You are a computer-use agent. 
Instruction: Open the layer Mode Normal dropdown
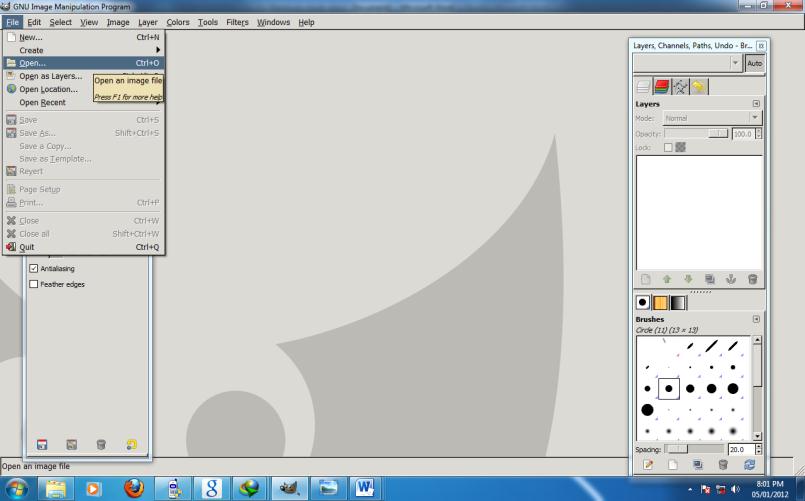pyautogui.click(x=712, y=118)
